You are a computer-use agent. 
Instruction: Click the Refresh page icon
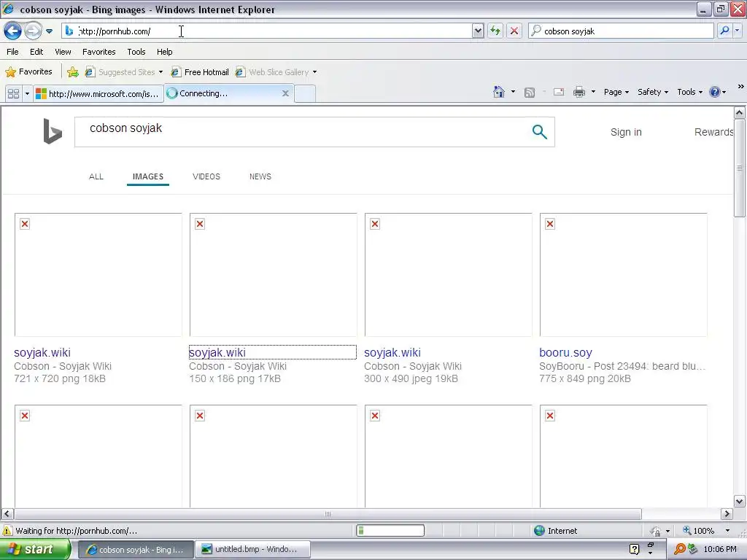tap(495, 31)
